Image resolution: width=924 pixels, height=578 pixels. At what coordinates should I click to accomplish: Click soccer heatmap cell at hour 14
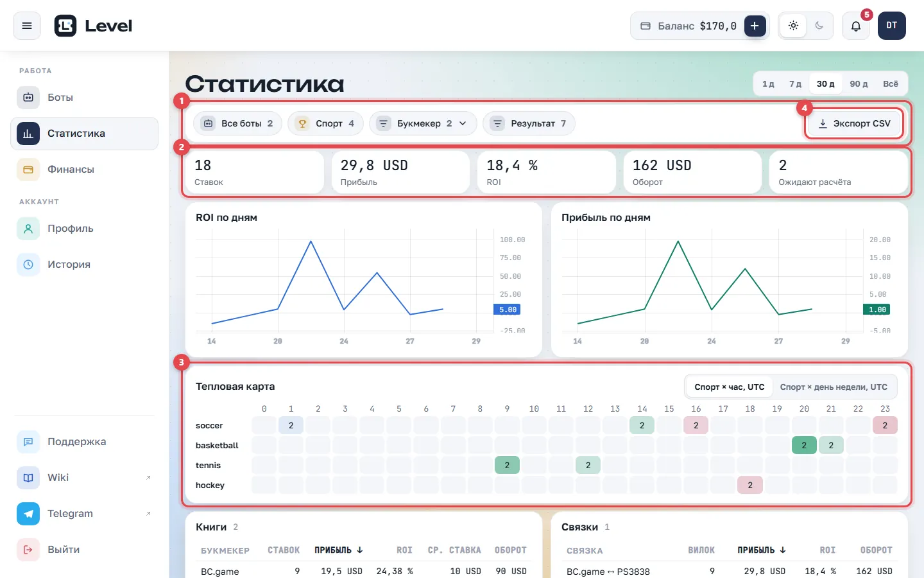pyautogui.click(x=642, y=425)
